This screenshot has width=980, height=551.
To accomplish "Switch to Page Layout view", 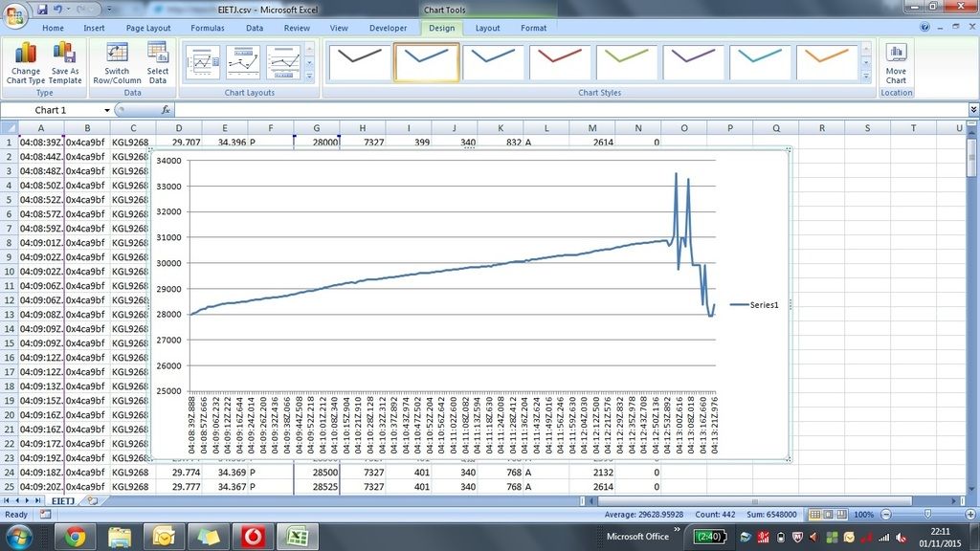I will point(828,514).
